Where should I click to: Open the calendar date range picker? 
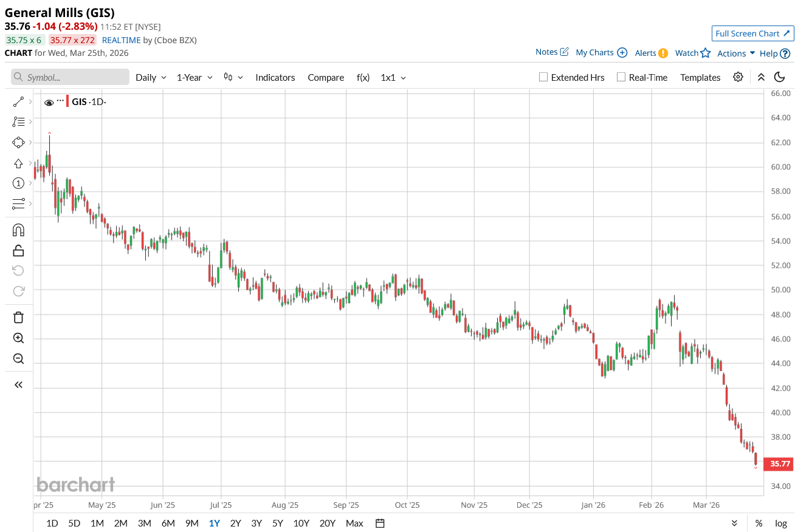coord(380,523)
